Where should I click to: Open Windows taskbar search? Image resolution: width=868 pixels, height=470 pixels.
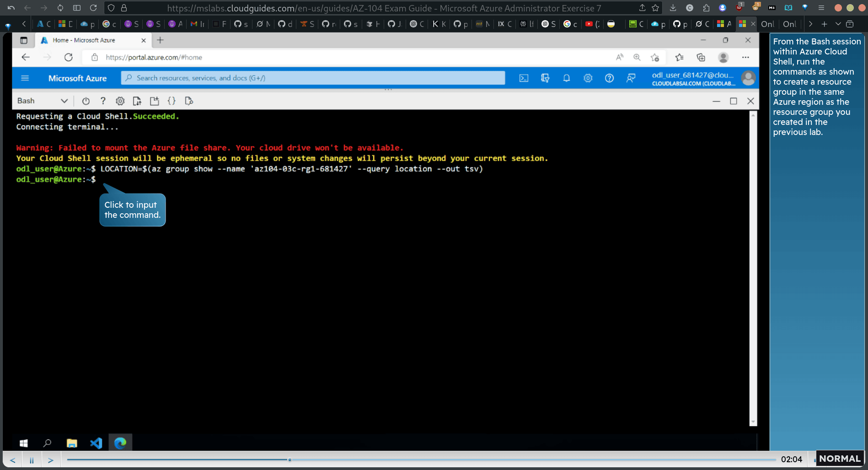click(x=47, y=443)
